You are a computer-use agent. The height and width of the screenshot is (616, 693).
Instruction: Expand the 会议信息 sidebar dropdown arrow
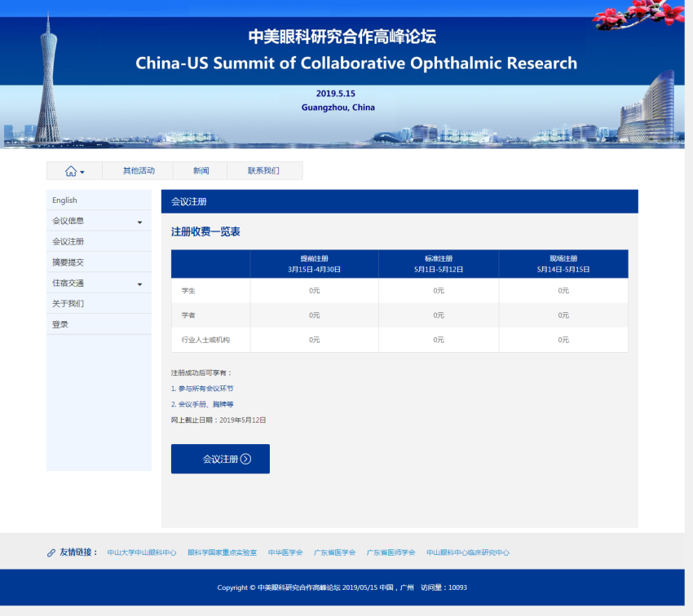click(139, 222)
